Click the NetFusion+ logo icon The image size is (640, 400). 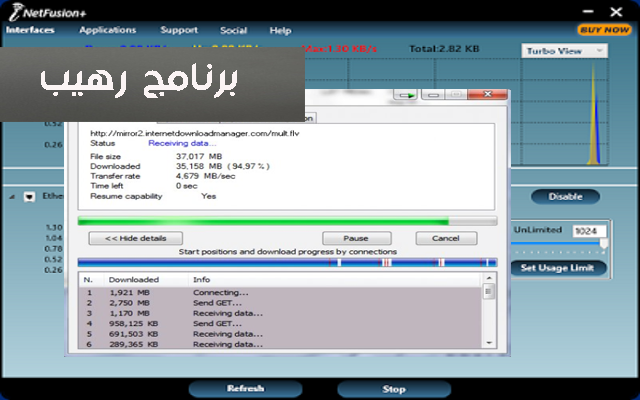coord(14,12)
